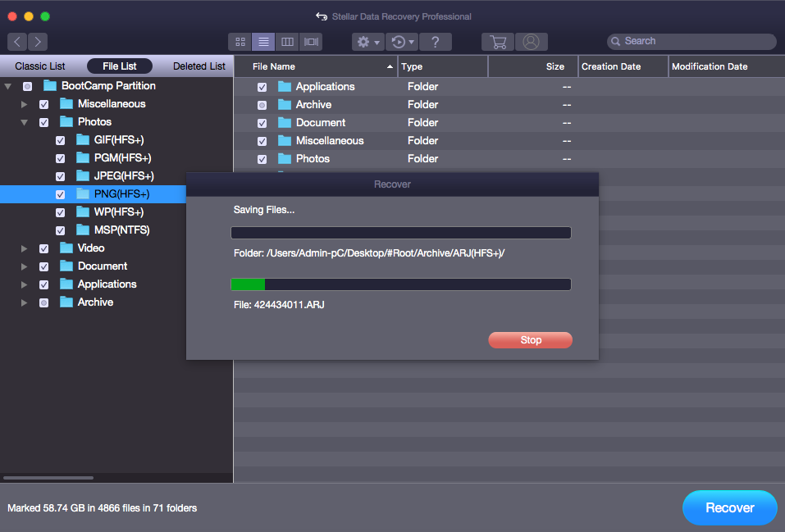Click the overall saving progress bar

tap(400, 233)
